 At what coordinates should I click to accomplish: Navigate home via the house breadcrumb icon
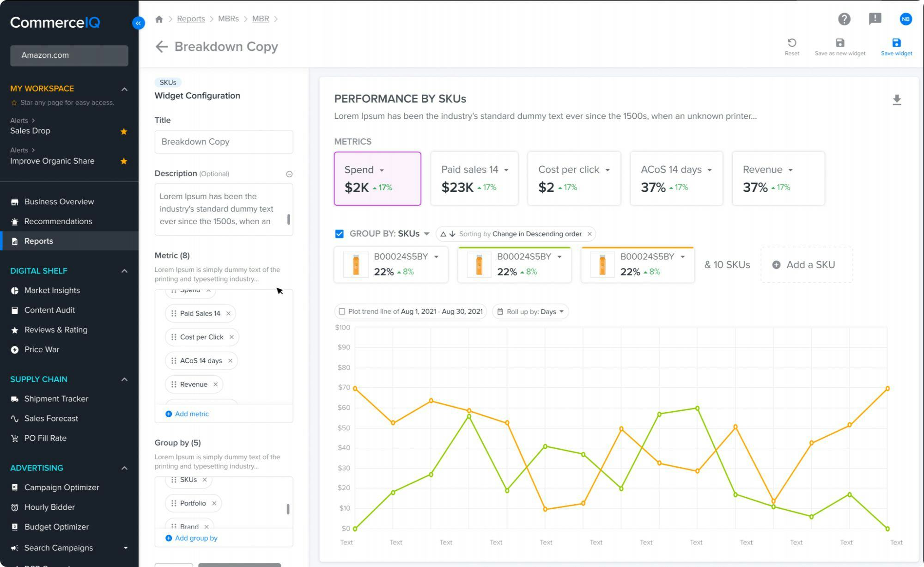pyautogui.click(x=159, y=18)
